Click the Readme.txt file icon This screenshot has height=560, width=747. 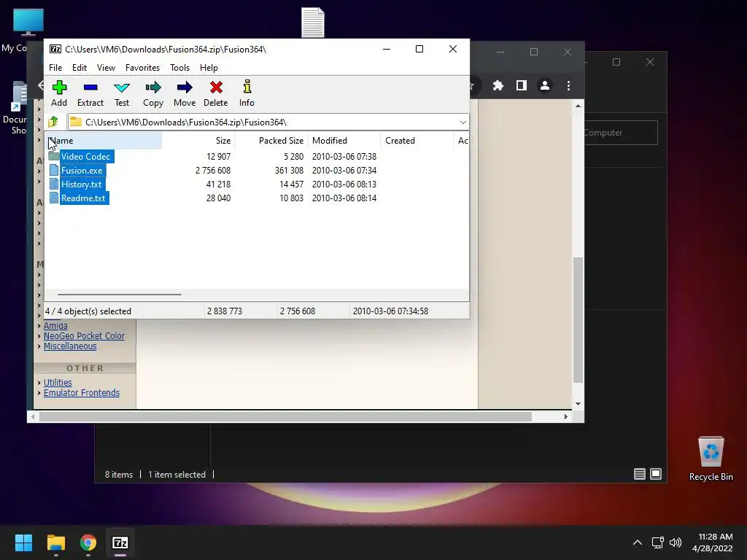54,198
